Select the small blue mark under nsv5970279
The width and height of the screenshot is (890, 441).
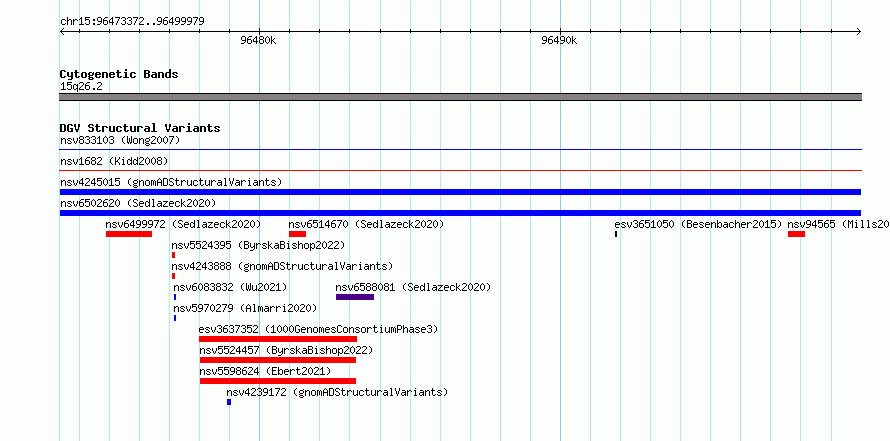175,318
